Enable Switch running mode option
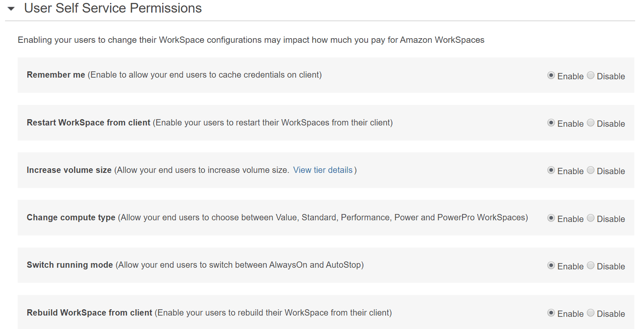This screenshot has height=329, width=644. [x=551, y=266]
